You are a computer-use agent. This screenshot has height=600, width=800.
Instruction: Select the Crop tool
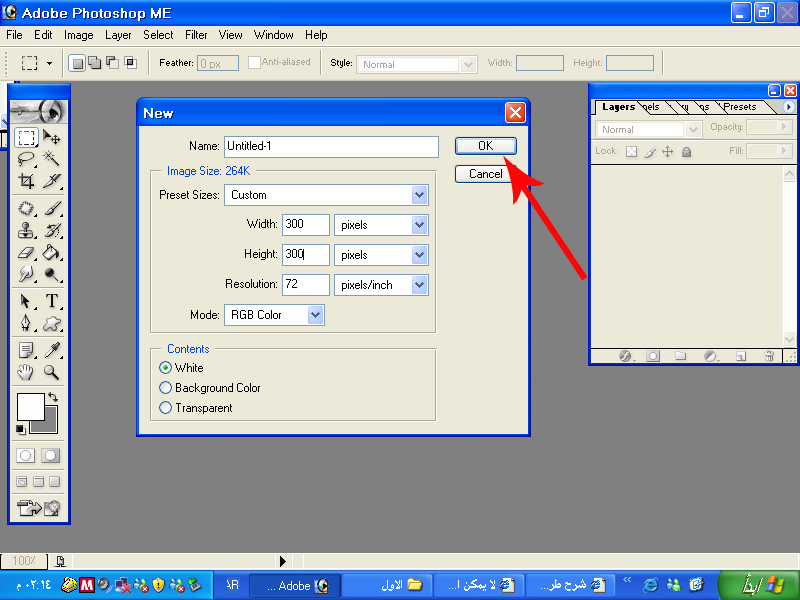tap(26, 181)
